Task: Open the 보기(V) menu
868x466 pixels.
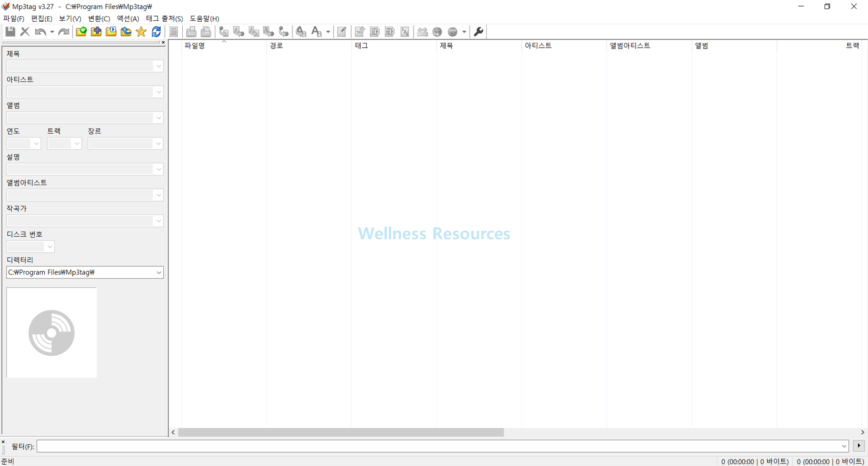Action: [x=70, y=19]
